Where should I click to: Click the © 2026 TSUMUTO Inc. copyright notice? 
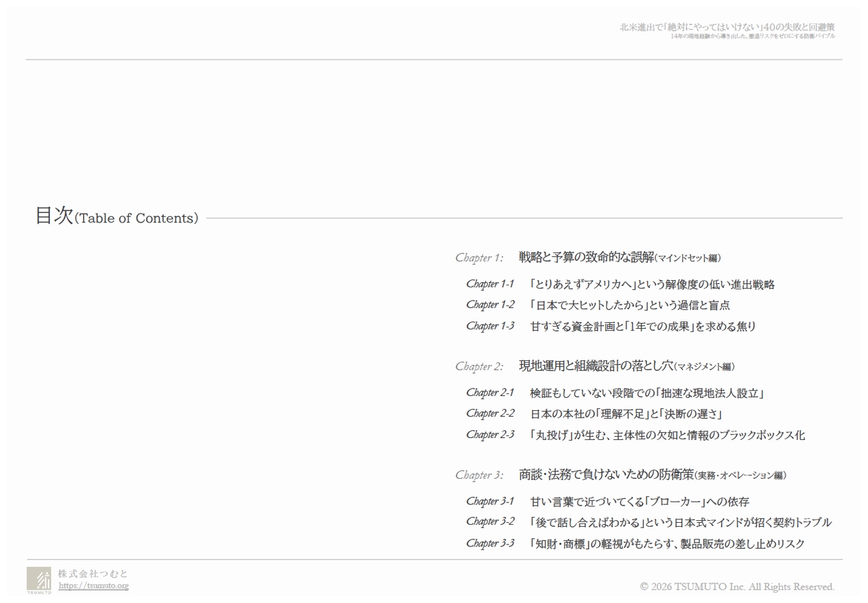coord(737,587)
